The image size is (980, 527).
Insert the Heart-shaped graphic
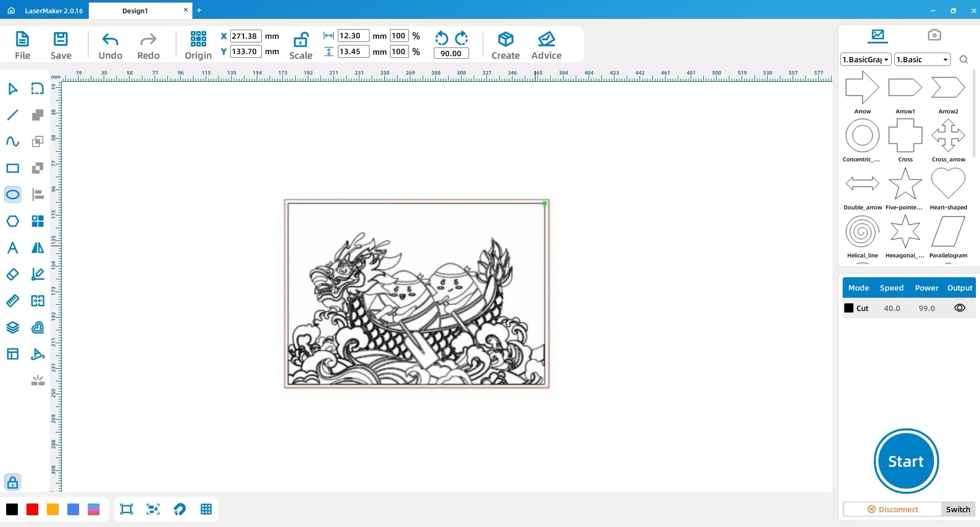point(948,188)
